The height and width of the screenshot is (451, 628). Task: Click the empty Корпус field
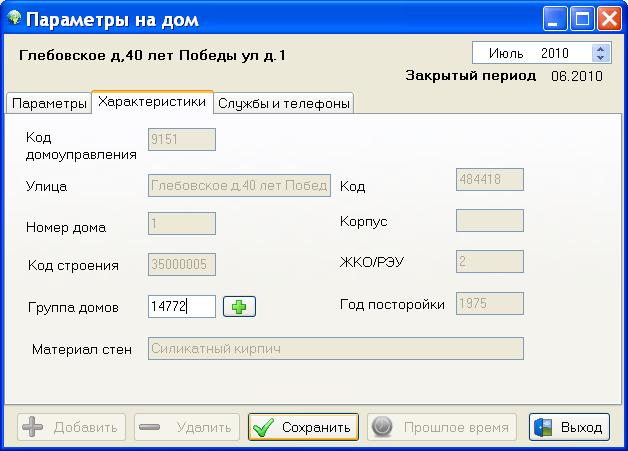(490, 220)
